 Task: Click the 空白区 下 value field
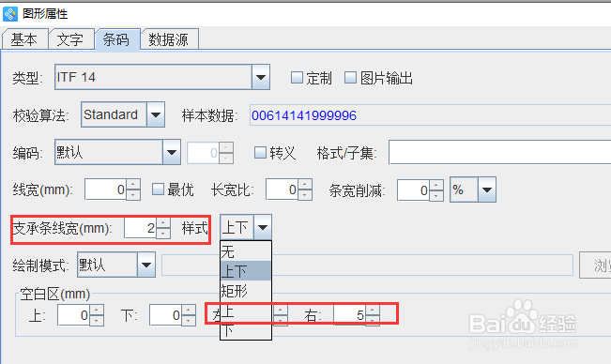(165, 315)
